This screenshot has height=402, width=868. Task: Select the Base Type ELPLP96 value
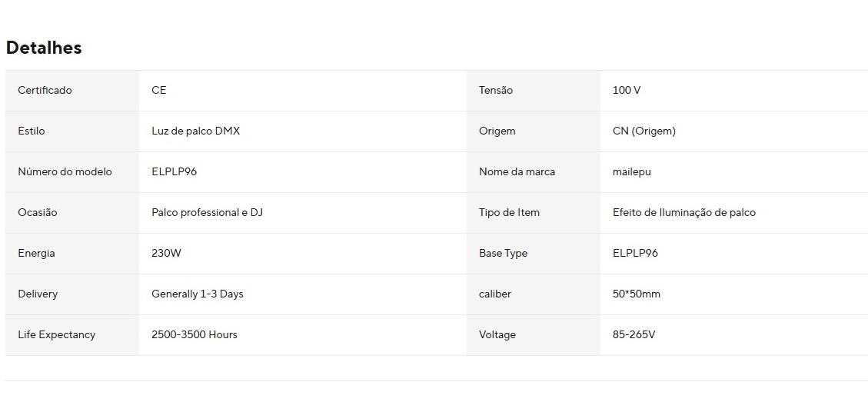[x=636, y=253]
